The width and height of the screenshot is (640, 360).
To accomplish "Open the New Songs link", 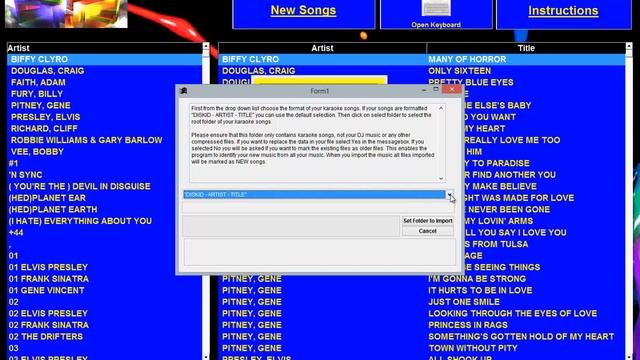I will (x=303, y=10).
